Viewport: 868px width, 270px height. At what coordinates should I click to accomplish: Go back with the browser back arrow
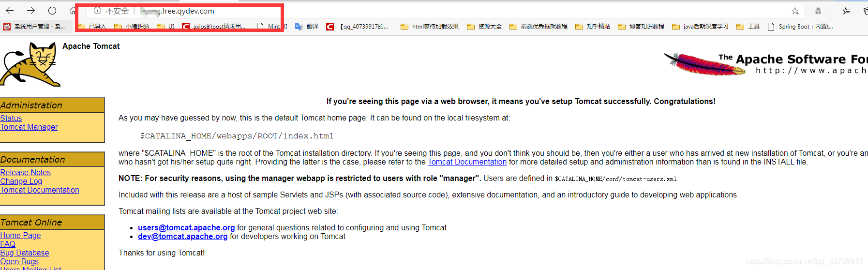point(10,11)
